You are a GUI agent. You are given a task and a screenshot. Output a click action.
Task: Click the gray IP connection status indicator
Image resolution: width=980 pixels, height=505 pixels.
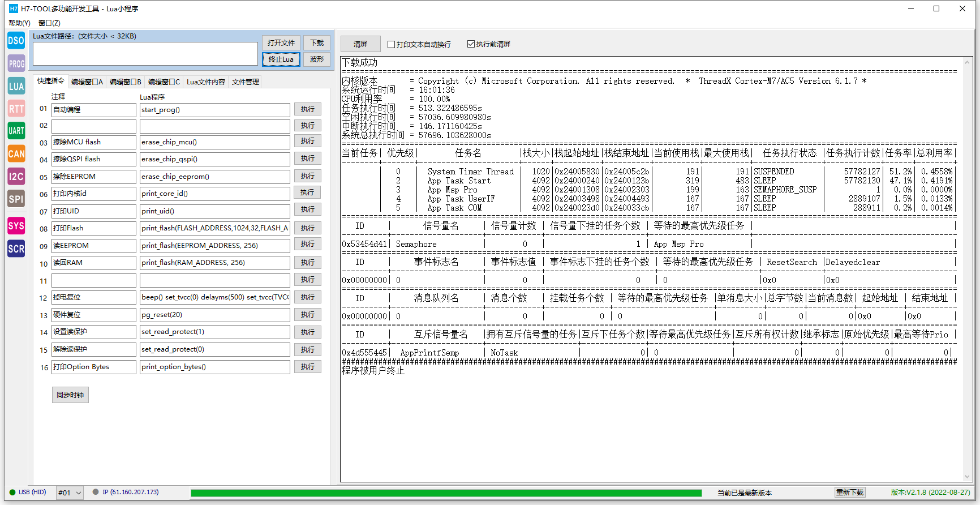pyautogui.click(x=96, y=492)
